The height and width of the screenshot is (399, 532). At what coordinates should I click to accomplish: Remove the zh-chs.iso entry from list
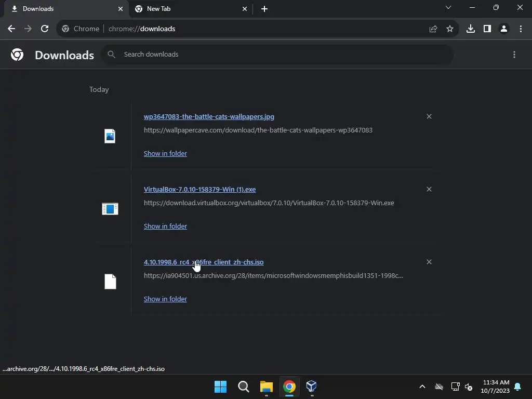[429, 262]
